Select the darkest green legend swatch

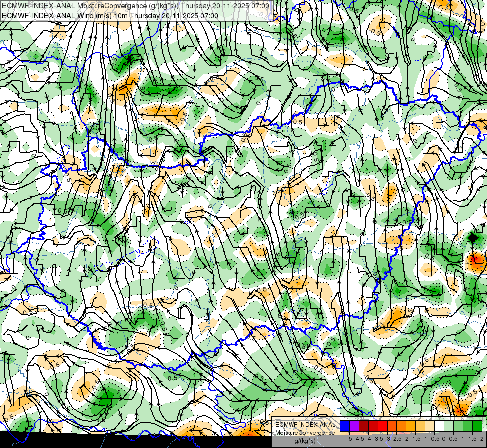tap(477, 426)
